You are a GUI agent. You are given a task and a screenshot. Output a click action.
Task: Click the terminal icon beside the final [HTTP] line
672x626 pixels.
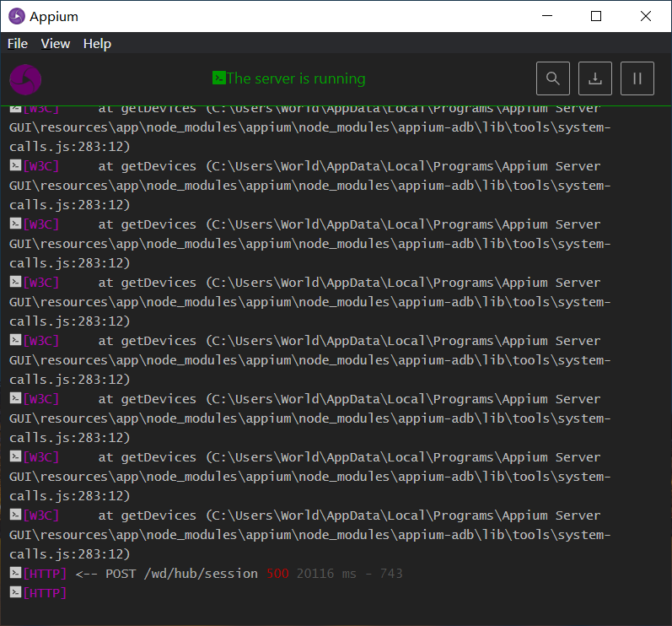15,592
